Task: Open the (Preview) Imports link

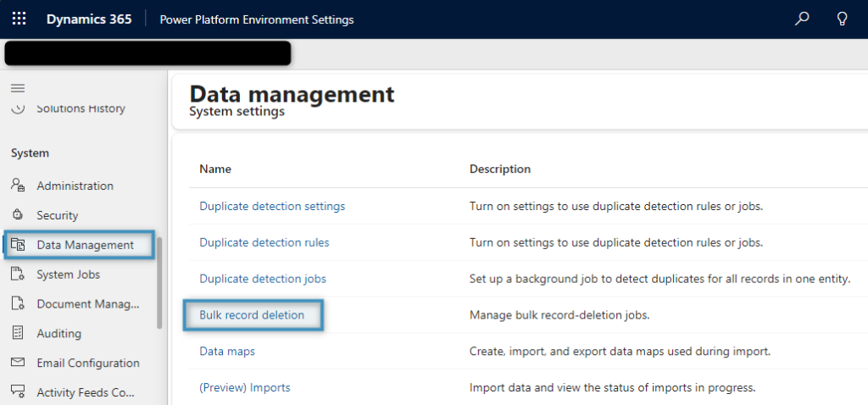Action: (x=245, y=387)
